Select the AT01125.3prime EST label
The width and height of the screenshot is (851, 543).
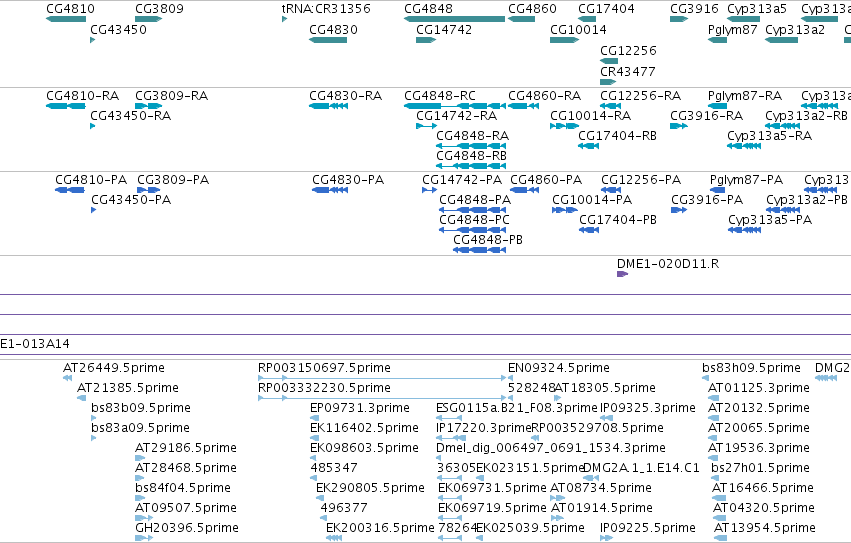click(759, 388)
